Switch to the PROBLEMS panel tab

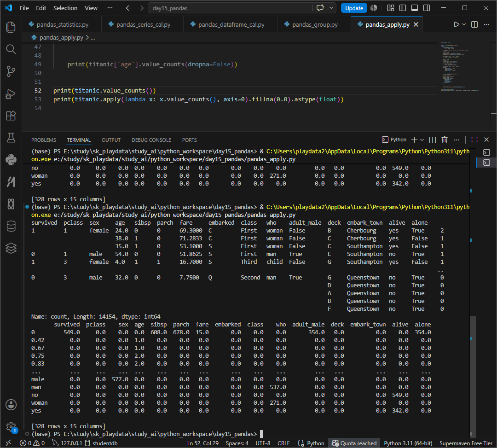click(x=43, y=140)
